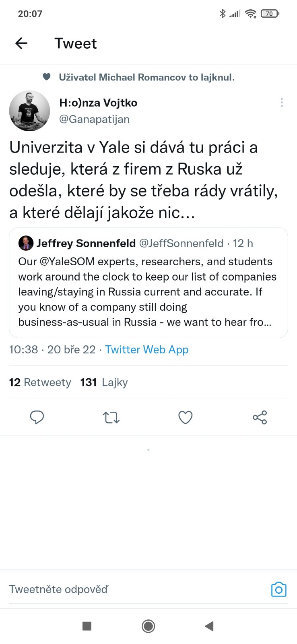This screenshot has width=297, height=644.
Task: Tap Android back triangle button
Action: click(x=209, y=626)
